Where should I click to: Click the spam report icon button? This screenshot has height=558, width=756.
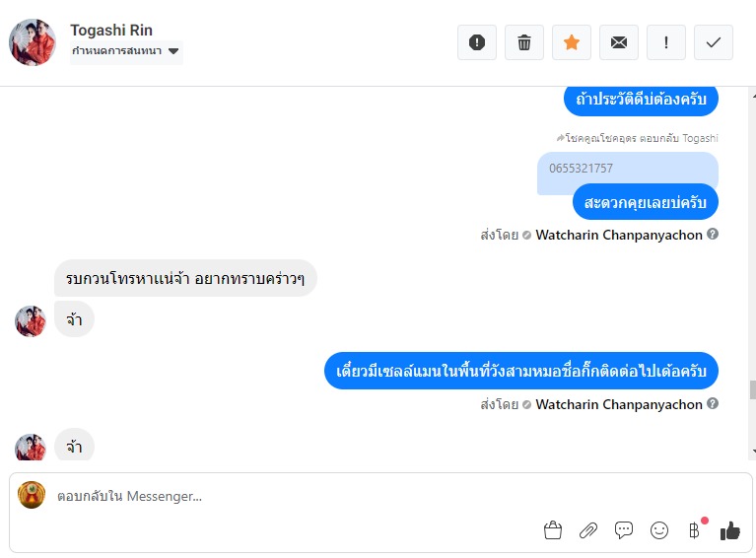[477, 42]
